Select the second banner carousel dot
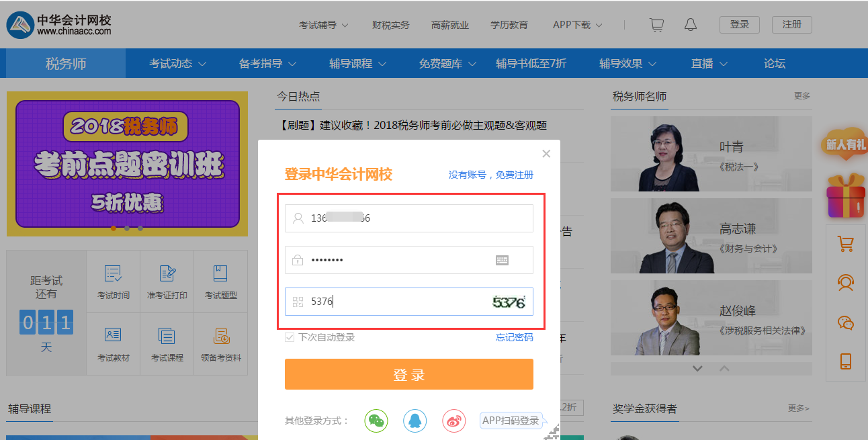Image resolution: width=868 pixels, height=440 pixels. tap(127, 228)
